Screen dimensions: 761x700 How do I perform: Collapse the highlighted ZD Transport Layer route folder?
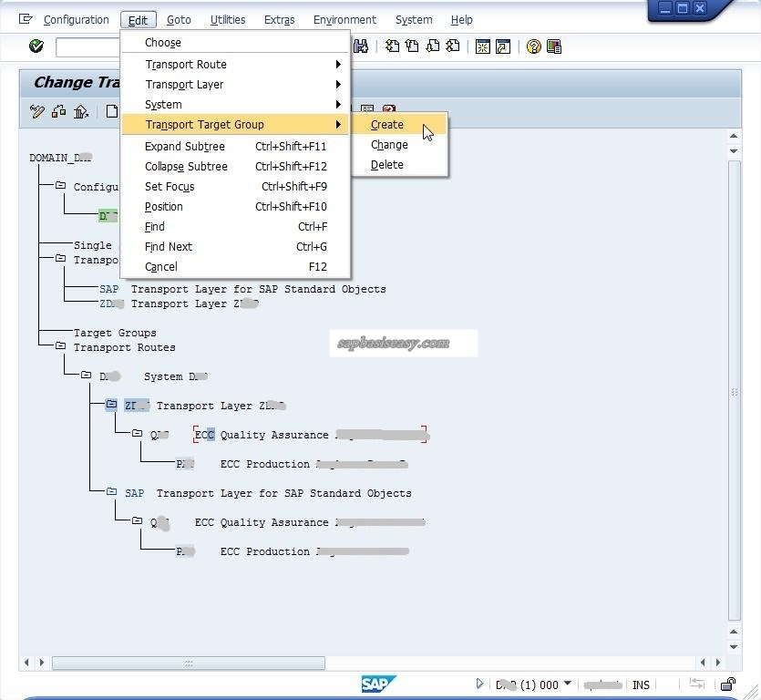(111, 404)
